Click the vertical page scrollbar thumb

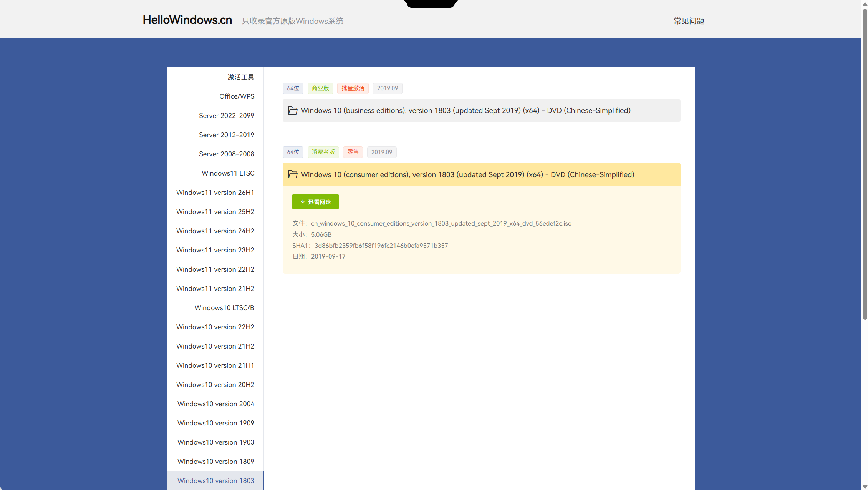click(x=865, y=164)
